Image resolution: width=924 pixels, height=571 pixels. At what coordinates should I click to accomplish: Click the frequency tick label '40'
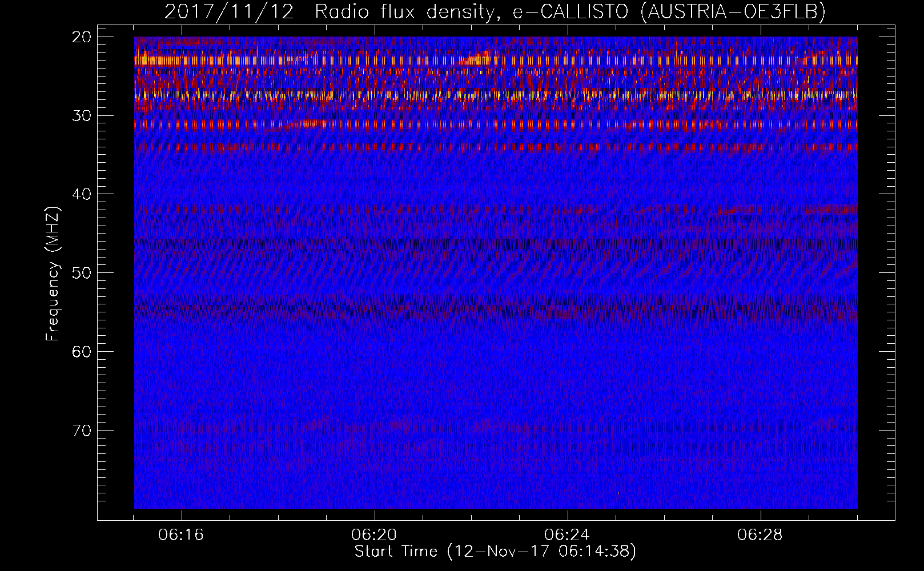82,194
